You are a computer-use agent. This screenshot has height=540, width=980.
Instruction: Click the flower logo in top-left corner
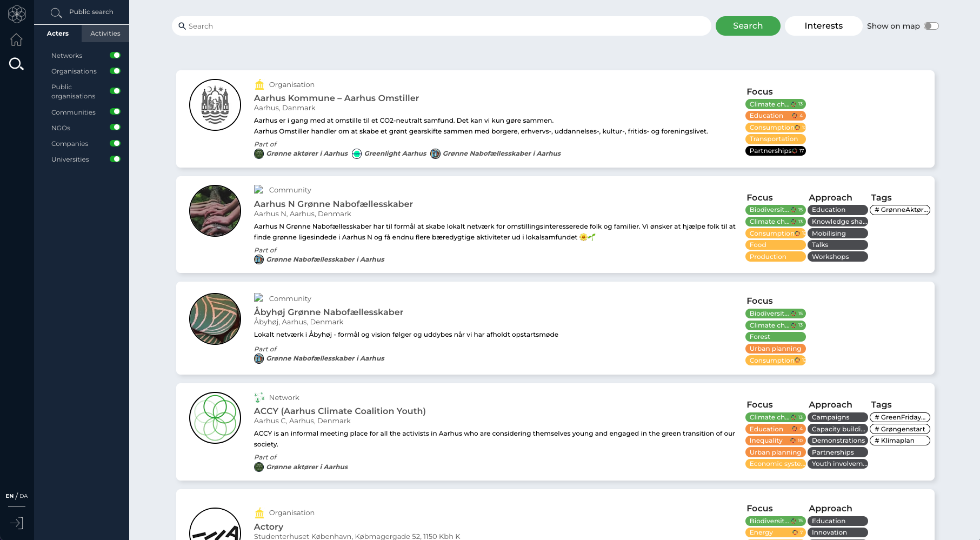tap(17, 14)
